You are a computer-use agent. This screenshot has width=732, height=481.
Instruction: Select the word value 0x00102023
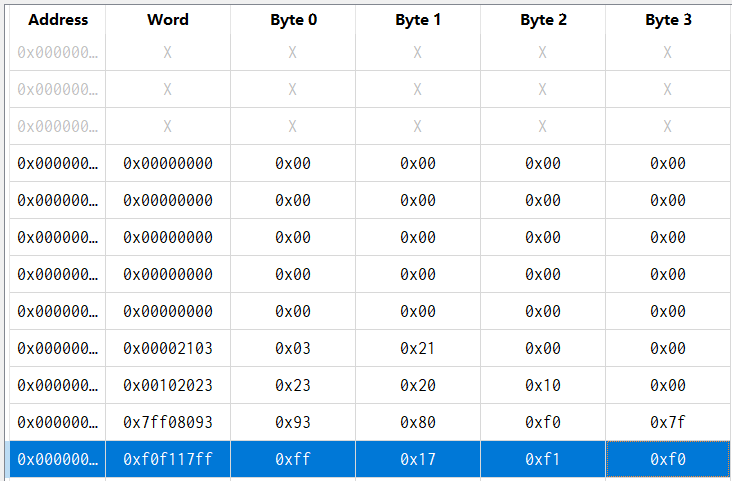[x=168, y=385]
